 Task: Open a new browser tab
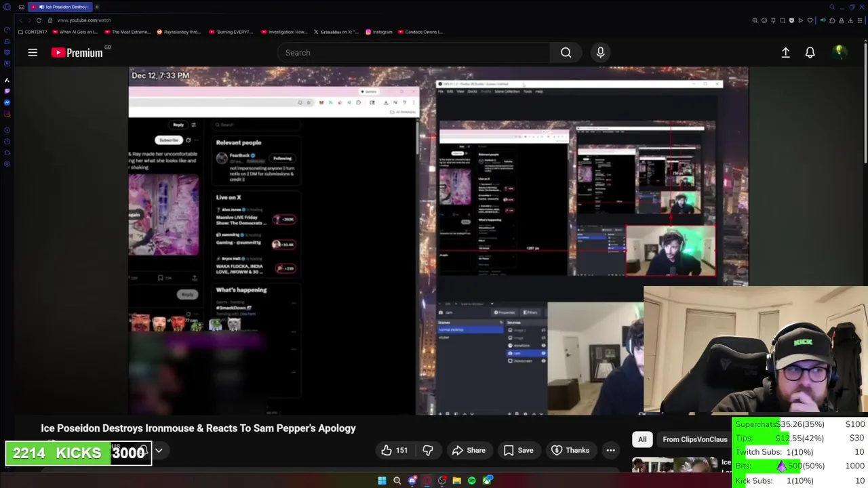point(96,7)
